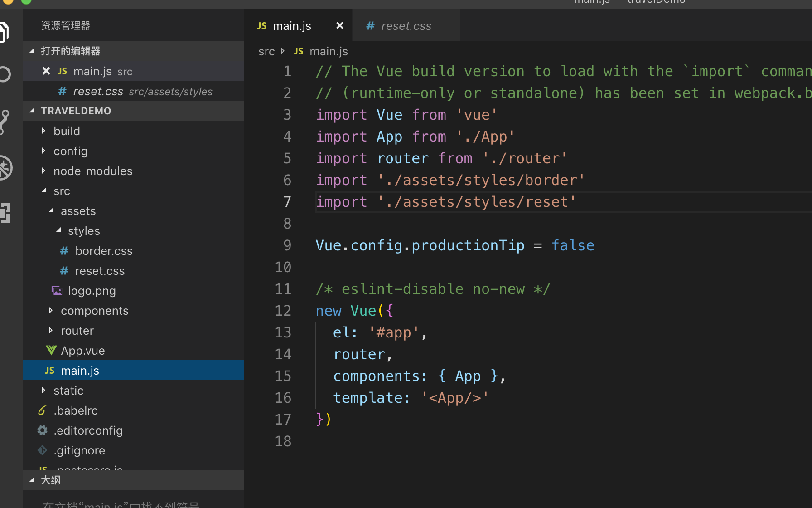Viewport: 812px width, 508px height.
Task: Expand the components folder
Action: (51, 310)
